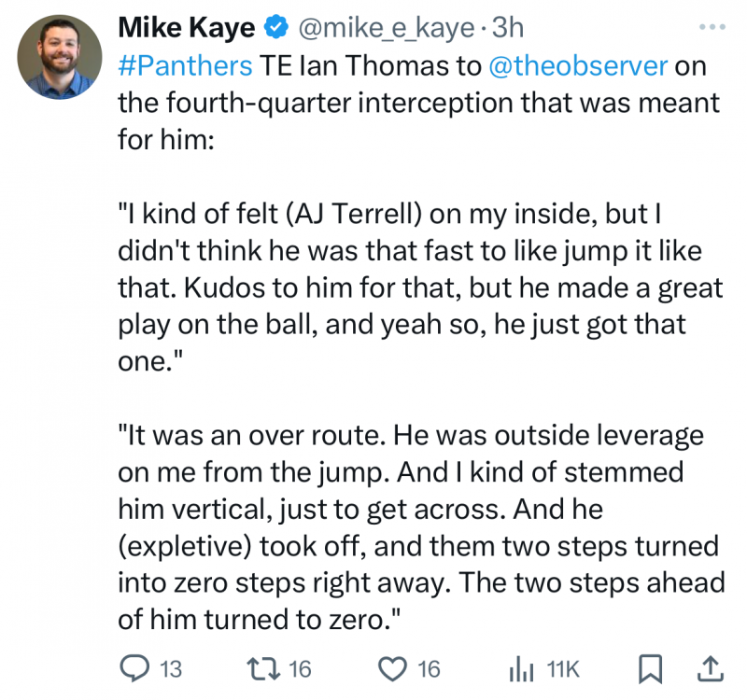Click the repost count of 16

click(300, 669)
